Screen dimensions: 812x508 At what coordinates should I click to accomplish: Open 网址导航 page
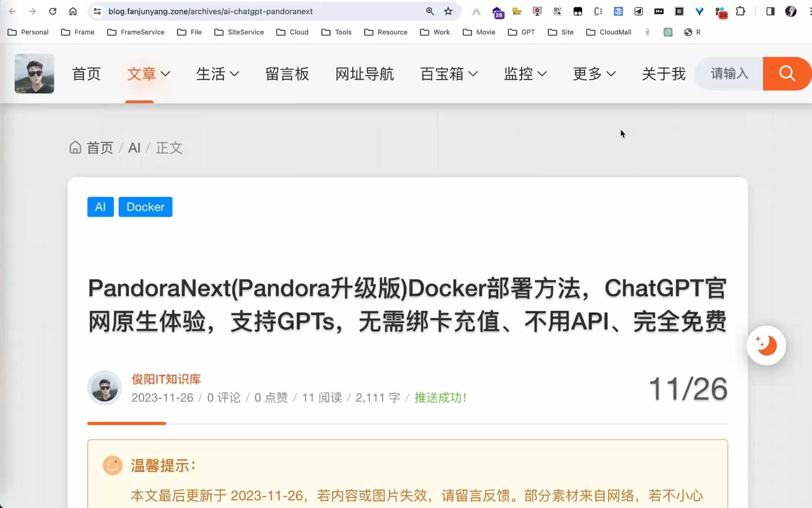click(x=364, y=74)
